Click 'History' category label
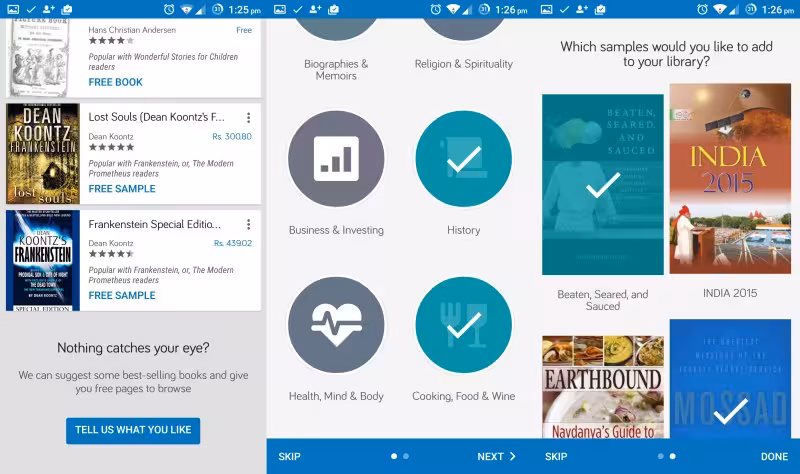 463,230
